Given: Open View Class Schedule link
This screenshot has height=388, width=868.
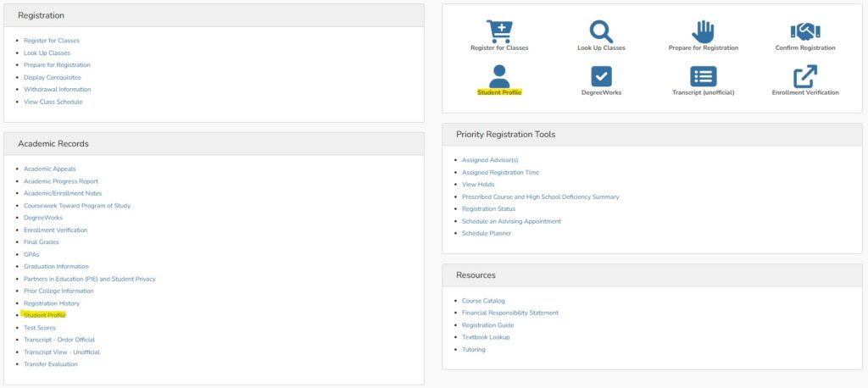Looking at the screenshot, I should click(x=53, y=102).
